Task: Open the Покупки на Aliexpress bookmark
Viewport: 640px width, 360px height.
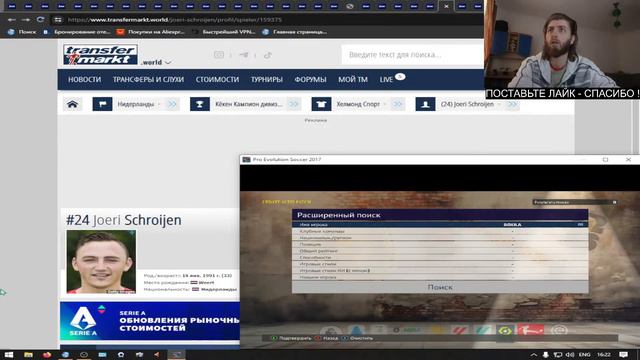Action: 151,32
